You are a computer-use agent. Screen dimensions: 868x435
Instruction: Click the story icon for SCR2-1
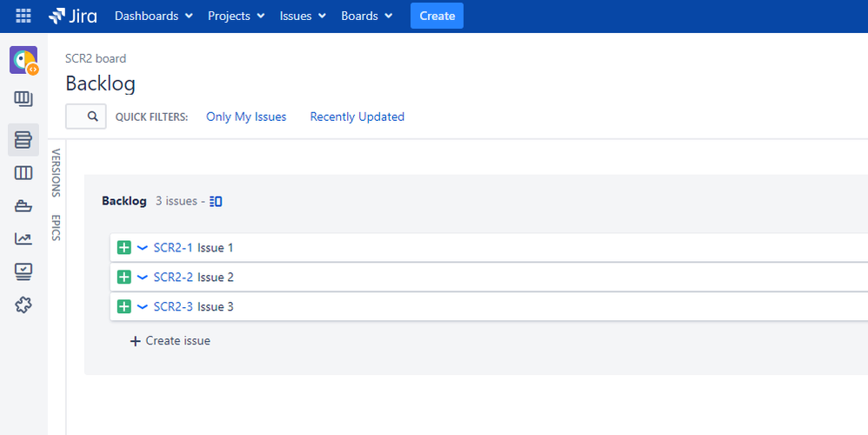click(x=124, y=247)
